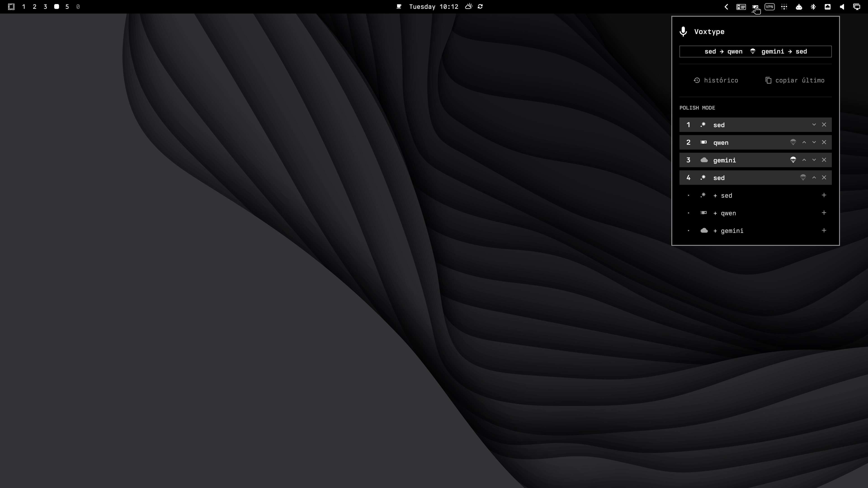Click the VPN indicator in the top bar
Screen dimensions: 868x488
(x=770, y=7)
